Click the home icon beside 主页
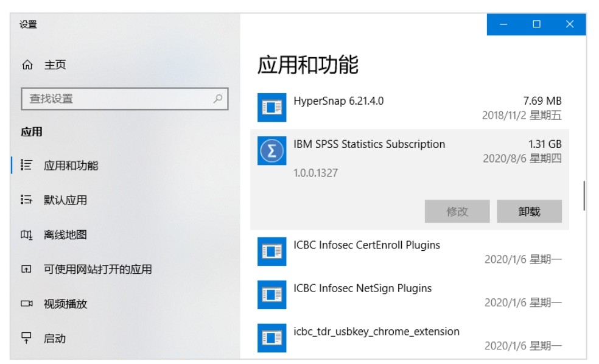This screenshot has height=364, width=599. (27, 65)
